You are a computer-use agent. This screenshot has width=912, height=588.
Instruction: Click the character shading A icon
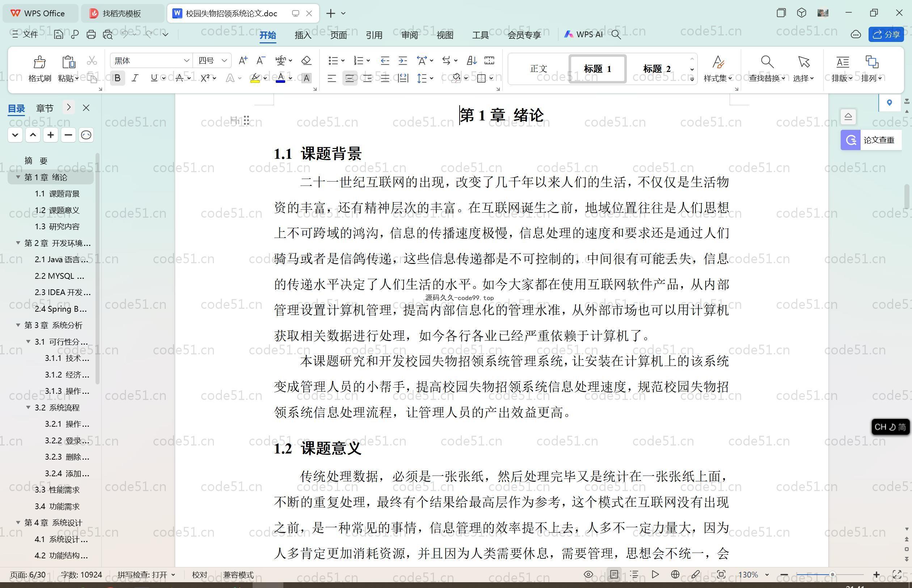point(306,78)
